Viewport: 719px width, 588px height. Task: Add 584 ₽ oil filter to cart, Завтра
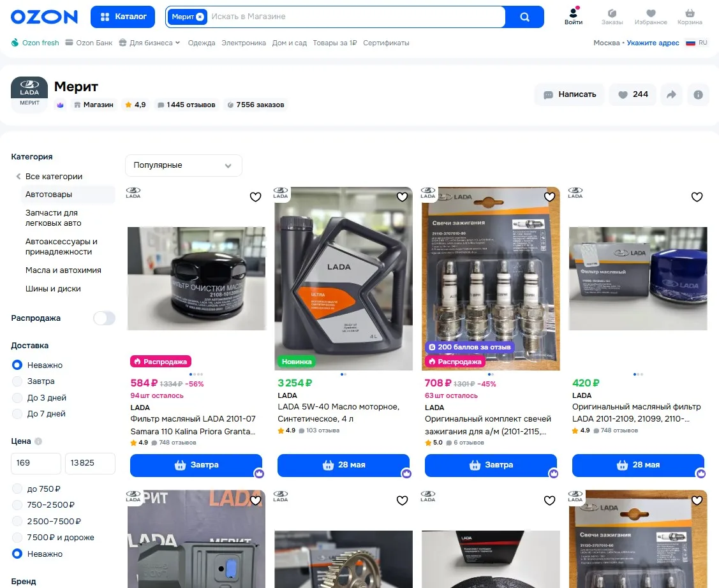tap(196, 465)
